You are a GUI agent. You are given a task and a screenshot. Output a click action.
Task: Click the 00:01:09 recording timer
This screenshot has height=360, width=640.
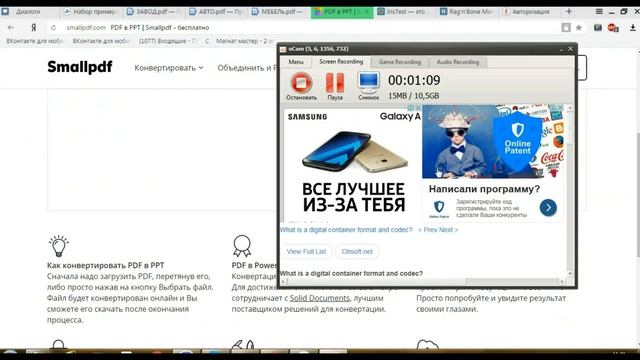coord(414,80)
